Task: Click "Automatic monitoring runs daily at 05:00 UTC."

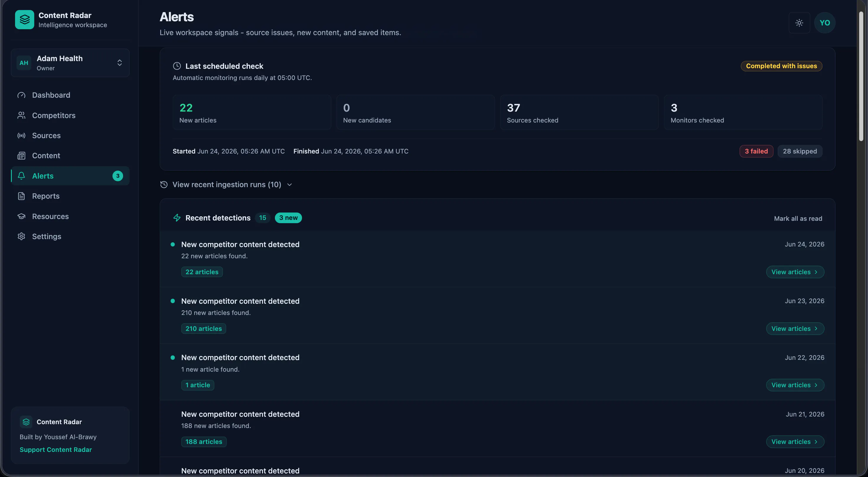Action: point(242,78)
